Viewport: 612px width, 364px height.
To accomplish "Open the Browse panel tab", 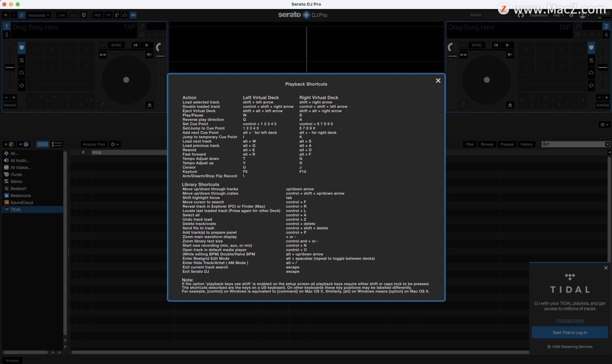I will [487, 144].
